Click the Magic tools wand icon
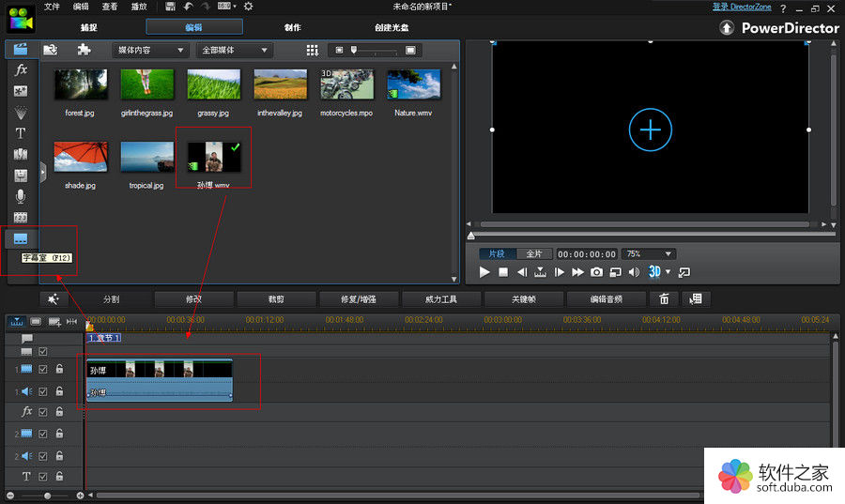Image resolution: width=845 pixels, height=504 pixels. (x=54, y=299)
